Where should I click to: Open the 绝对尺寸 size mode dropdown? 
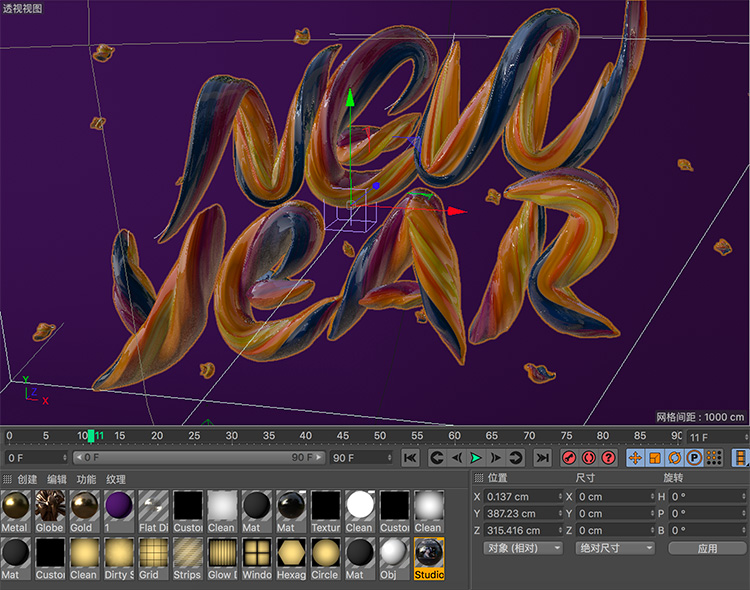614,548
